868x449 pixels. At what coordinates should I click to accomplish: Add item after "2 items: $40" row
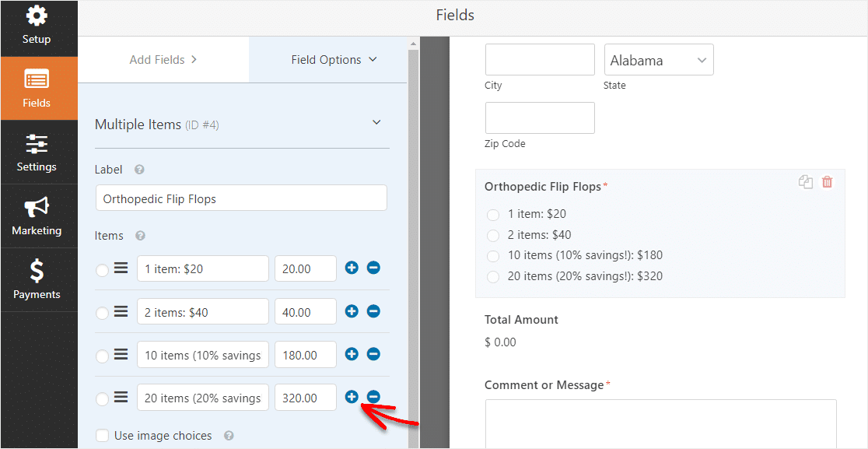coord(352,311)
